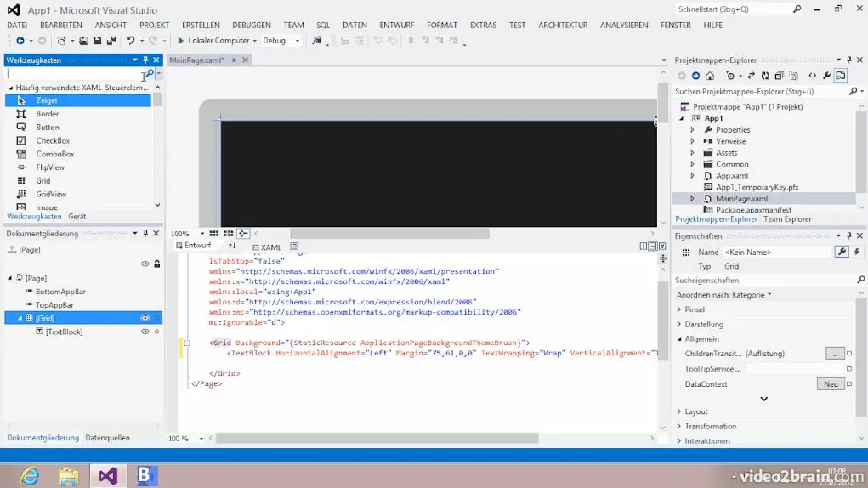The image size is (868, 488).
Task: Click the preview selected items icon
Action: (x=841, y=76)
